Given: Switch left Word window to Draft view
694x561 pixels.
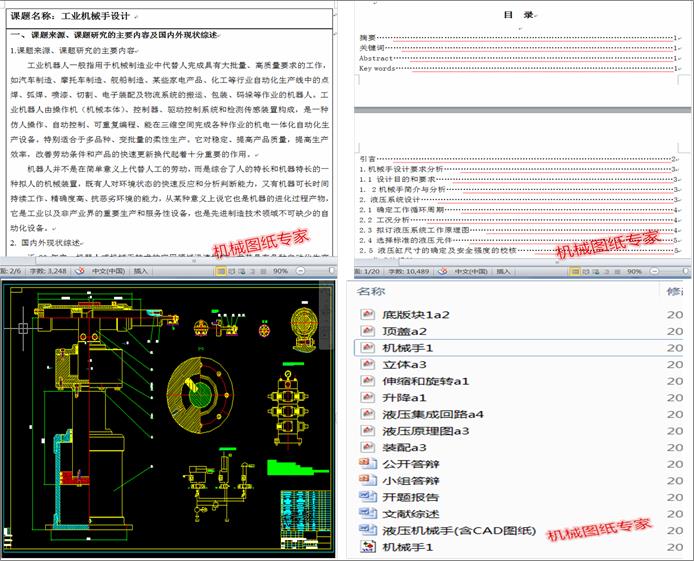Looking at the screenshot, I should click(263, 271).
